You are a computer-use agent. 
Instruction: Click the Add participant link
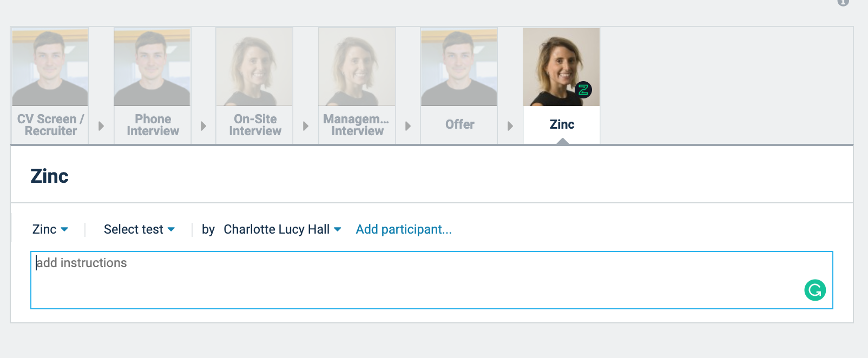(x=404, y=229)
